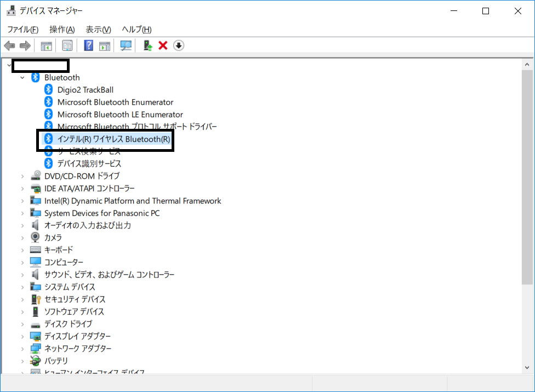Click the vertical scrollbar thumb
Image resolution: width=535 pixels, height=392 pixels.
click(x=527, y=177)
